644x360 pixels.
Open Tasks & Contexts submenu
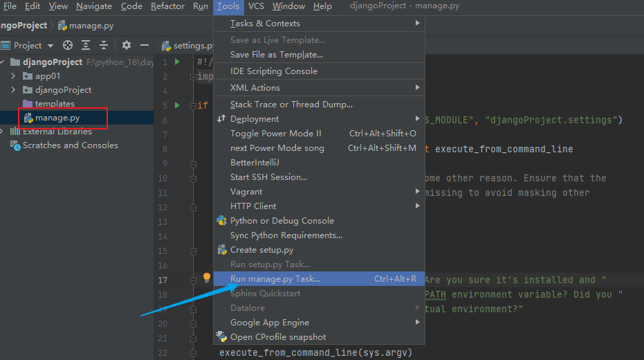point(319,24)
